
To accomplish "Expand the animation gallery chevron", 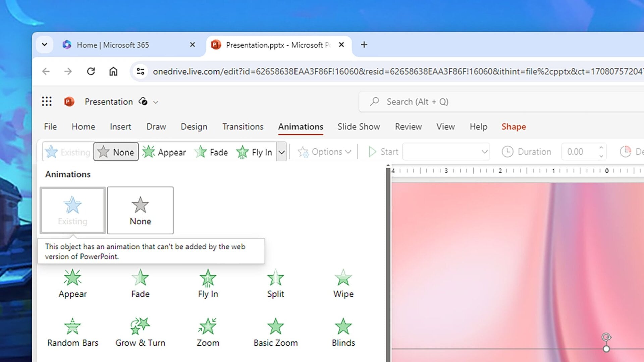I will pos(282,152).
